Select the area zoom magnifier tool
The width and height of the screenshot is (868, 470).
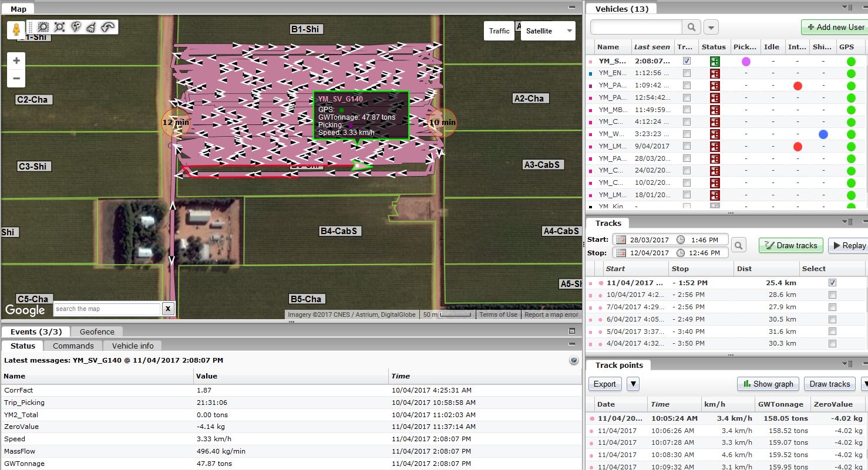43,27
